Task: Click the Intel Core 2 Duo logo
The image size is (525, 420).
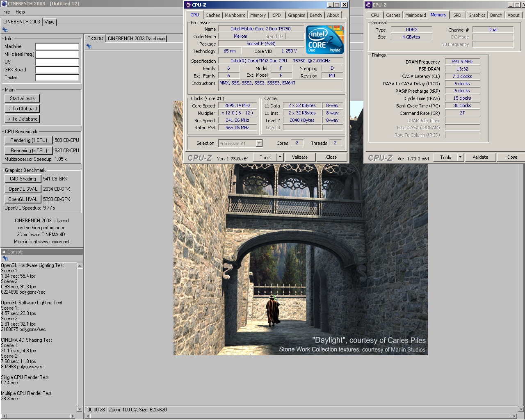Action: pyautogui.click(x=325, y=40)
